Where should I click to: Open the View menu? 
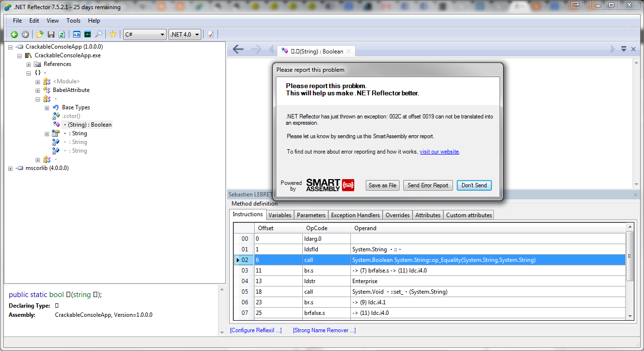[52, 21]
